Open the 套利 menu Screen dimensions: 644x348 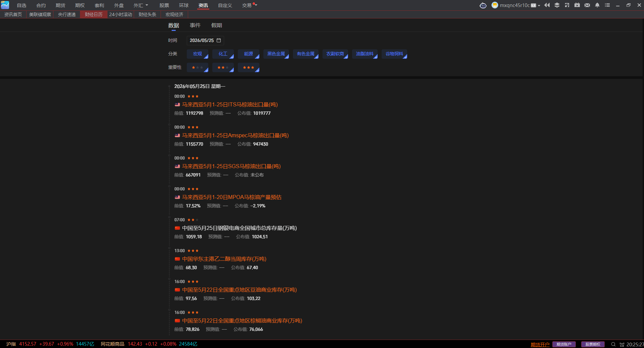tap(99, 5)
